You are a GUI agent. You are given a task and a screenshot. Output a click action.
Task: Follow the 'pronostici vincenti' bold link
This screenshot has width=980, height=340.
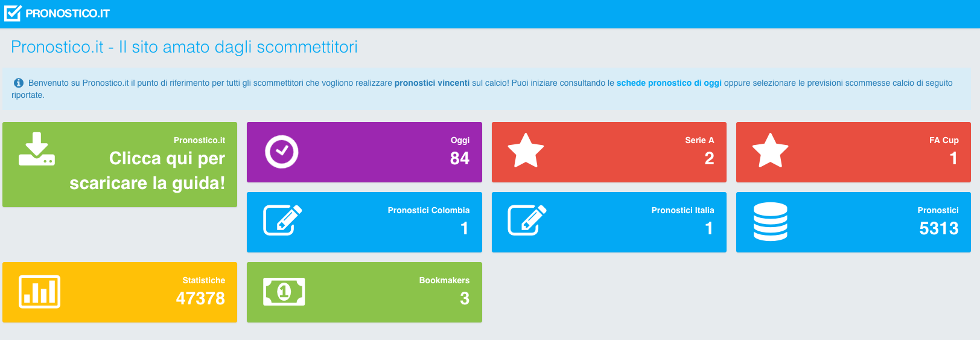coord(432,83)
